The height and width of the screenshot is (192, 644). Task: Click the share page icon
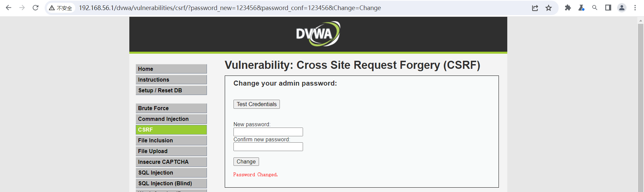pyautogui.click(x=535, y=8)
